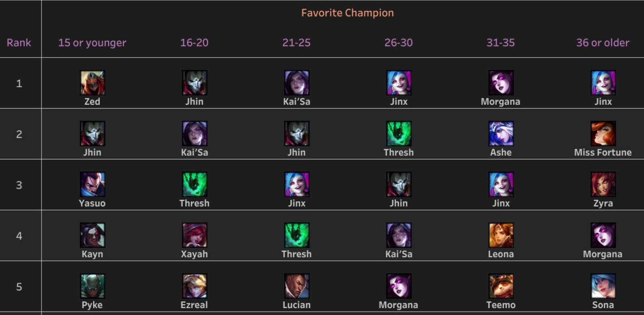The width and height of the screenshot is (644, 315).
Task: Click the 21-25 age group header
Action: point(297,43)
